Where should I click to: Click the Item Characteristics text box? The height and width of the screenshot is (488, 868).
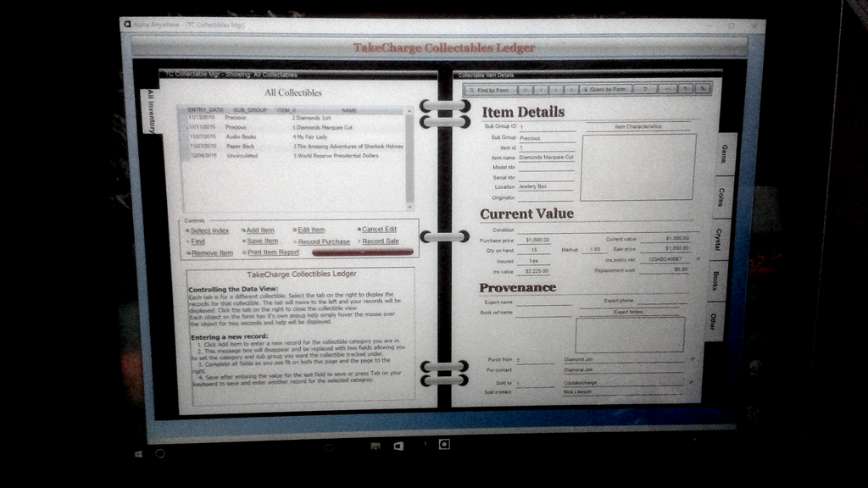[637, 167]
